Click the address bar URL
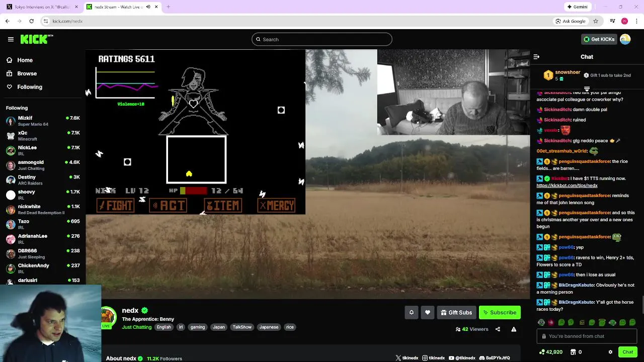This screenshot has height=362, width=644. pos(67,21)
